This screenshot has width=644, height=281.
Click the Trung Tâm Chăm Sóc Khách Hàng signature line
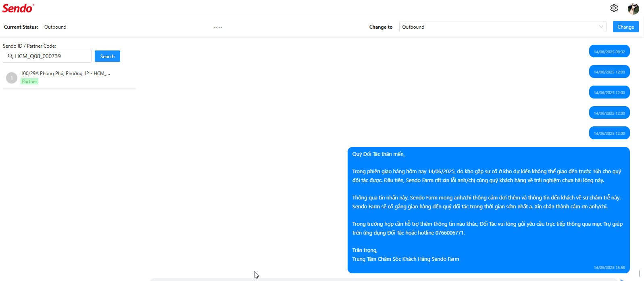406,259
